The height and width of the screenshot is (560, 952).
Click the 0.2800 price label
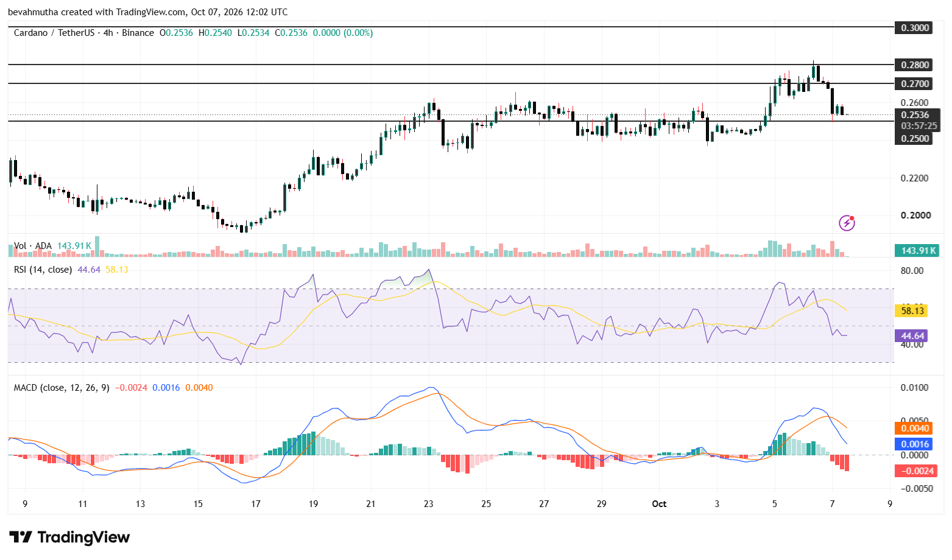point(915,65)
